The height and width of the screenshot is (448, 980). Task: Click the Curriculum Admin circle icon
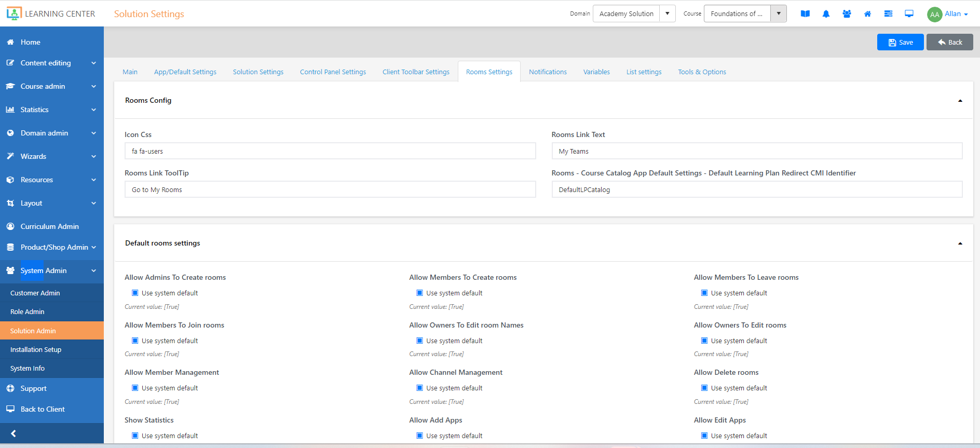10,226
